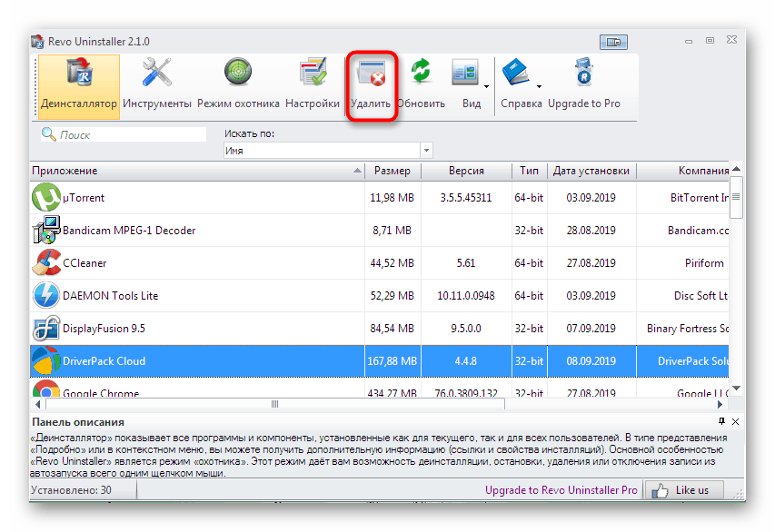Select Bandicam MPEG-1 Decoder name
Image resolution: width=775 pixels, height=532 pixels.
tap(129, 231)
